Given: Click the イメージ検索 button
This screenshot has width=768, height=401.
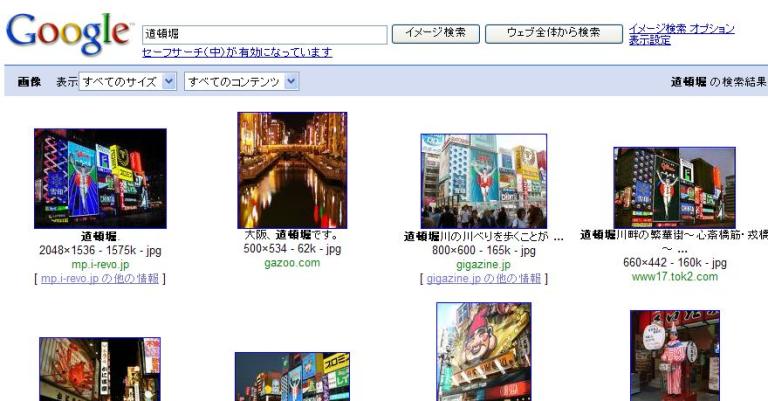Looking at the screenshot, I should pyautogui.click(x=435, y=33).
